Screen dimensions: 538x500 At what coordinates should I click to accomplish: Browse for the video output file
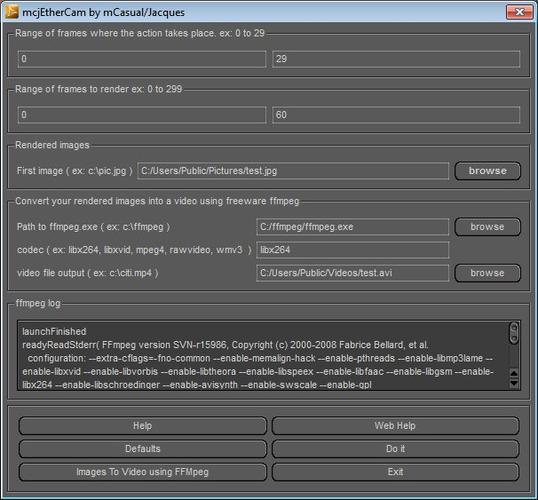[x=488, y=273]
